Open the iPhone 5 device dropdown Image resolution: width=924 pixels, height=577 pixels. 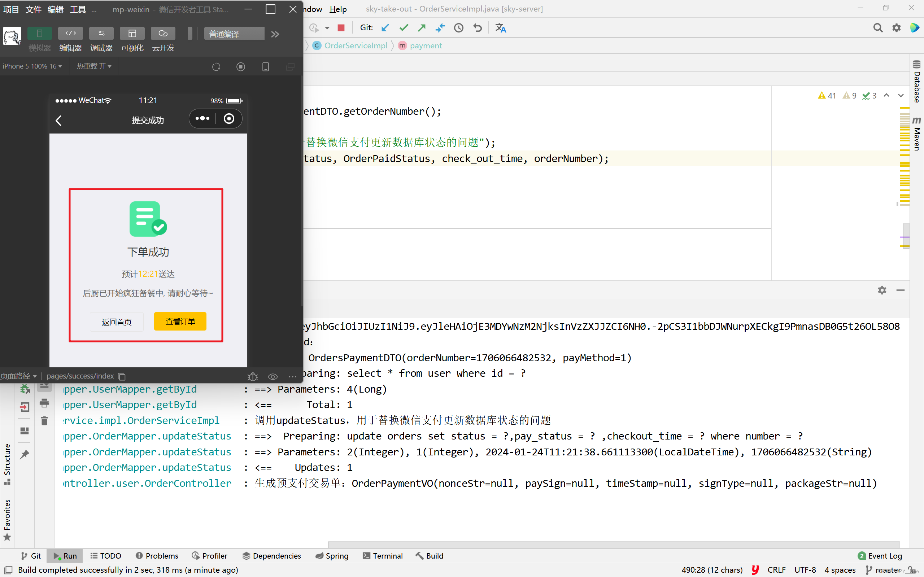32,66
